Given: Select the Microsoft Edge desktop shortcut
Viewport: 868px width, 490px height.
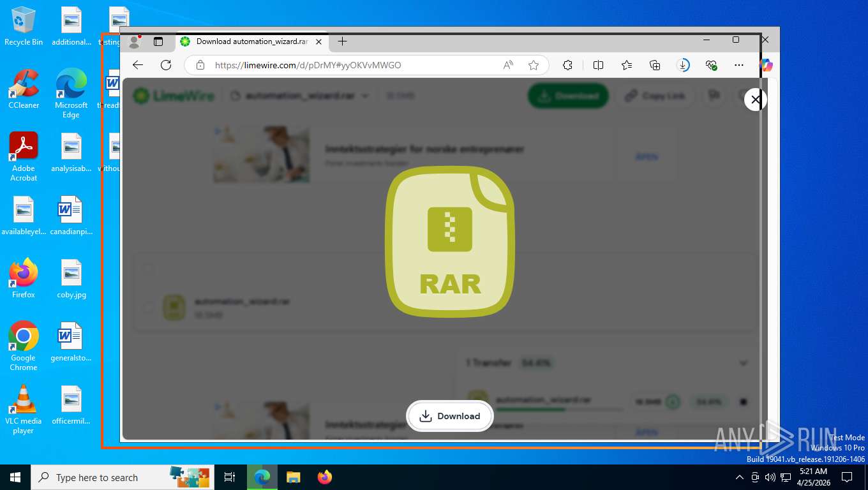Looking at the screenshot, I should click(71, 94).
